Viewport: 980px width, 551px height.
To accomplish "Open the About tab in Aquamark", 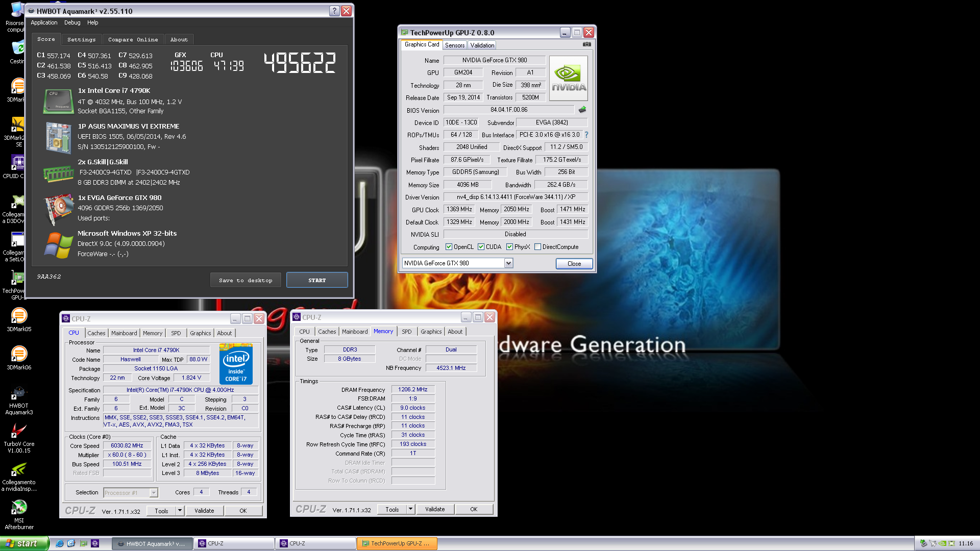I will (x=179, y=39).
